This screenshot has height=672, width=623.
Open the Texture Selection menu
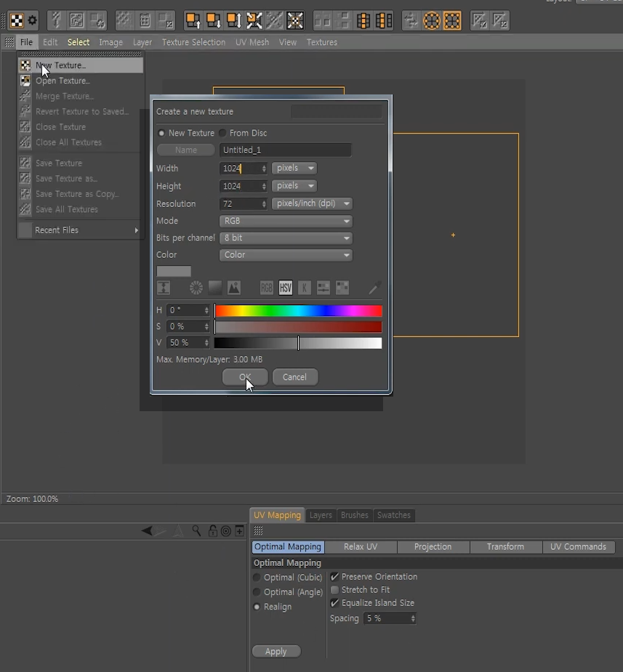[193, 42]
